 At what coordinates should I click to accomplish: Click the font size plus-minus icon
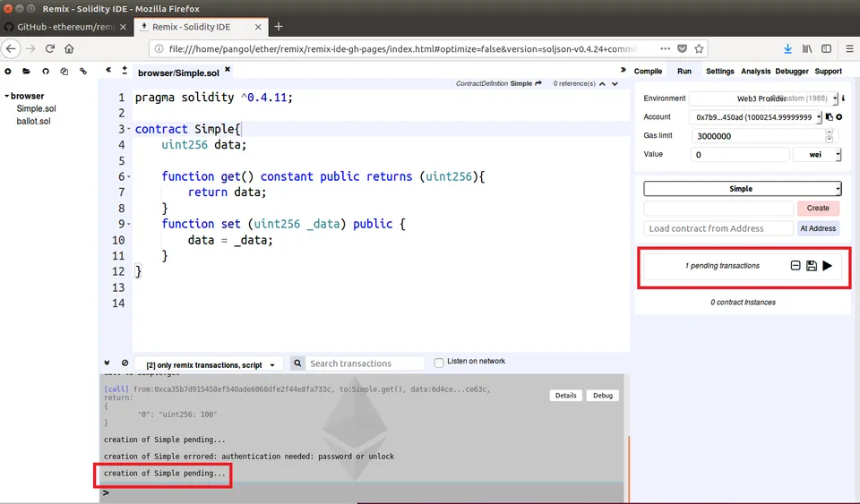125,70
